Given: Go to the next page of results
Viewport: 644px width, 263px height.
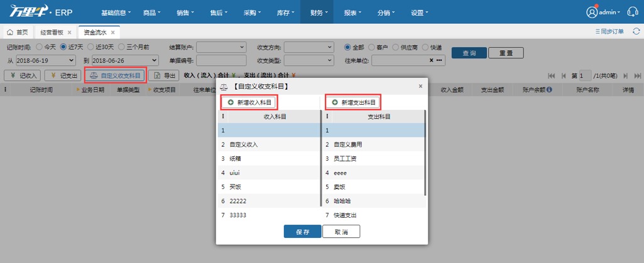Looking at the screenshot, I should coord(626,76).
